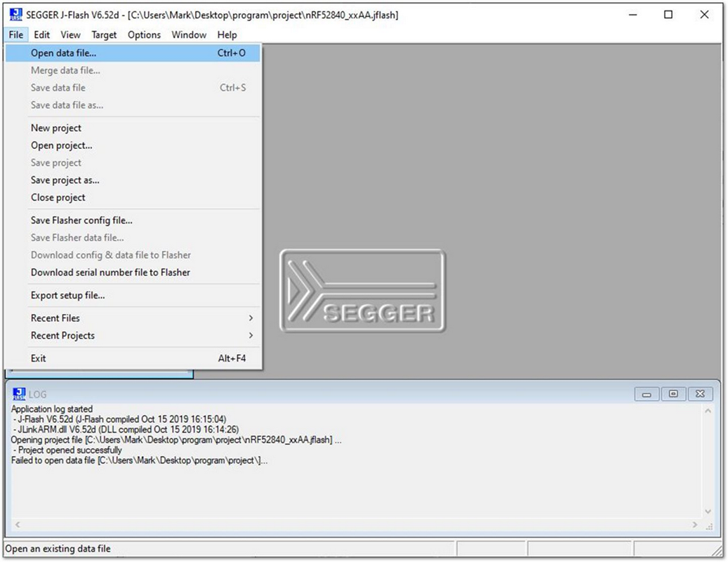Select New project menu entry
Image resolution: width=728 pixels, height=562 pixels.
(x=133, y=128)
